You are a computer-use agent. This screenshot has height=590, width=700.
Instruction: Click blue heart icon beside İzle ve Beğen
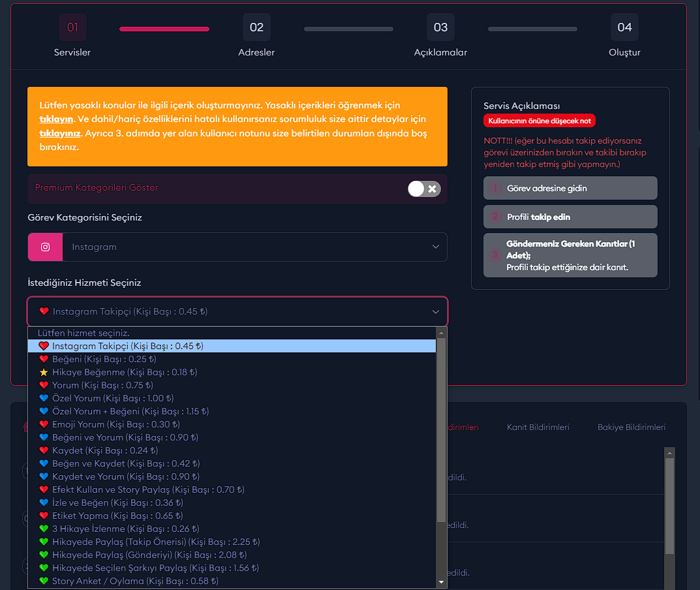[x=44, y=503]
